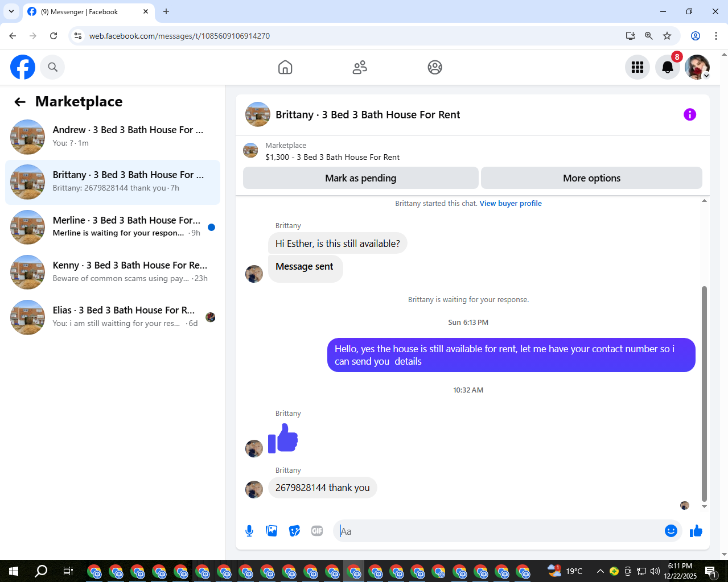Click Mark as pending button
728x582 pixels.
pos(360,178)
